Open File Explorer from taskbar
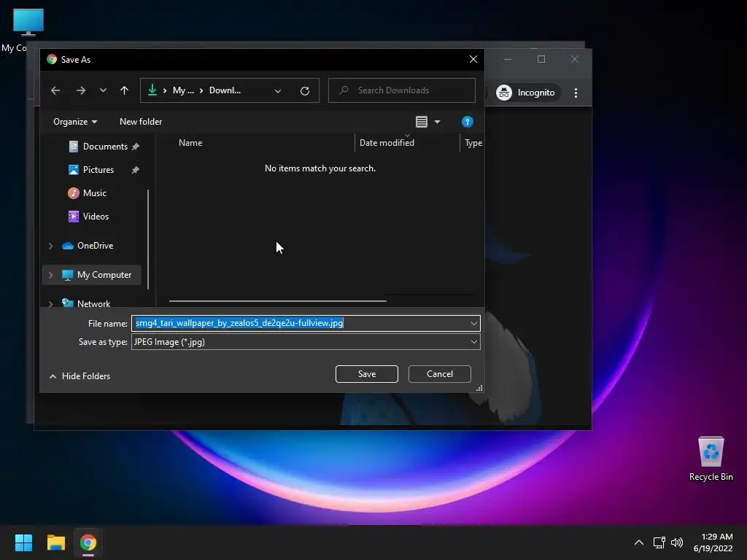Image resolution: width=747 pixels, height=560 pixels. (55, 542)
